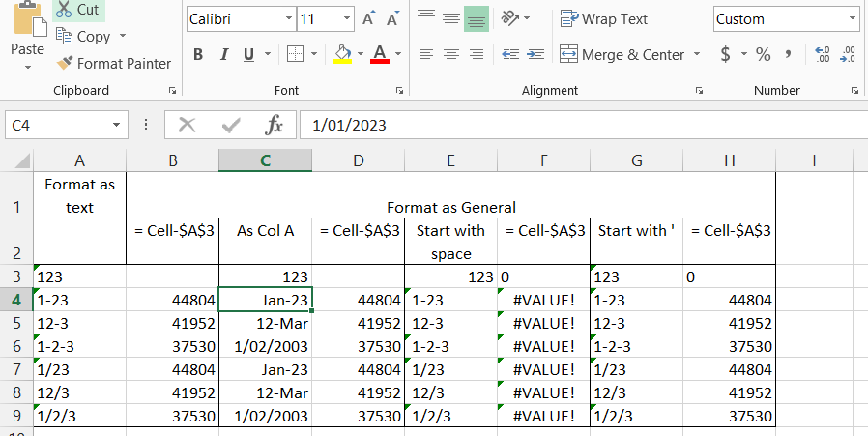The height and width of the screenshot is (436, 868).
Task: Apply Percent Style to the cell
Action: pos(763,55)
